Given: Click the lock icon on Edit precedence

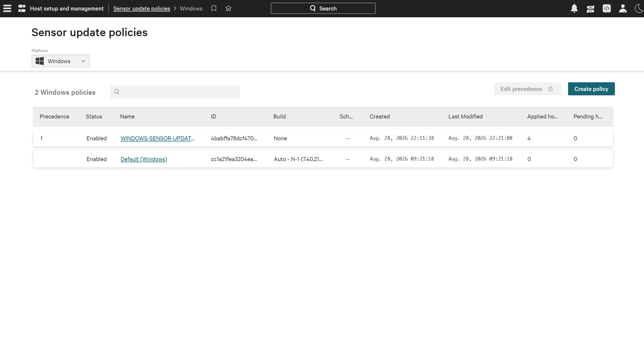Looking at the screenshot, I should point(550,89).
